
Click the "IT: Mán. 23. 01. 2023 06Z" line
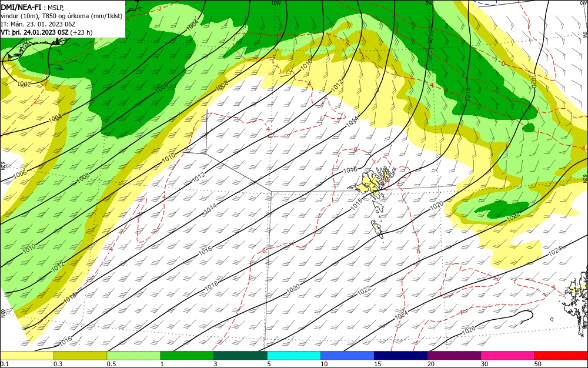click(38, 24)
